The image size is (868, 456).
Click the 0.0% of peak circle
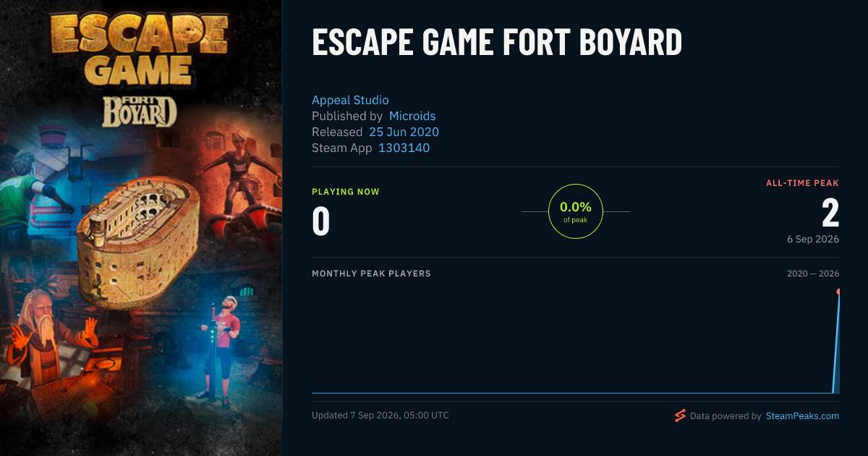(576, 211)
